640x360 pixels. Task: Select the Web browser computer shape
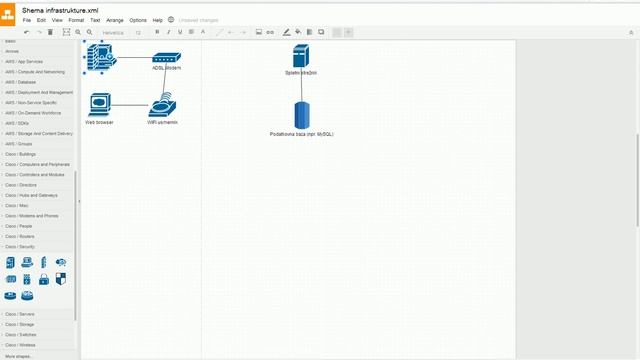(100, 105)
